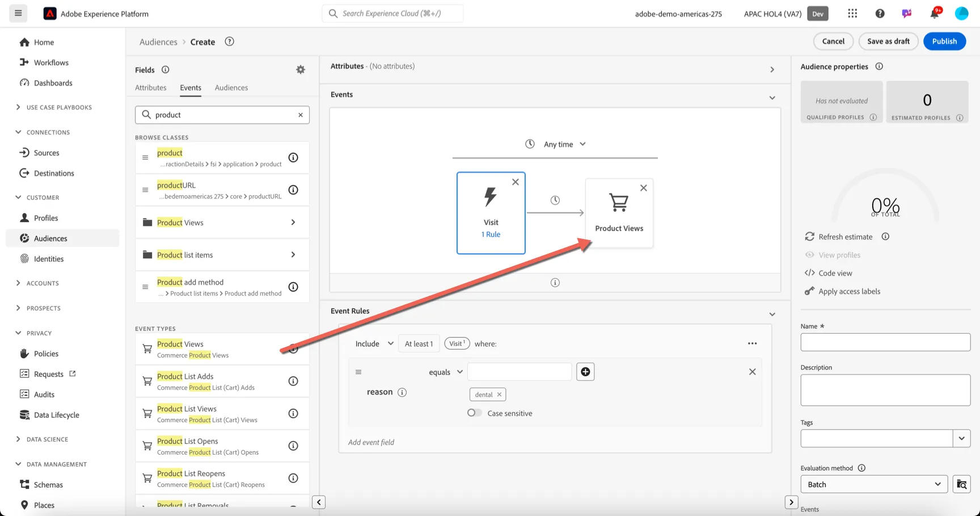This screenshot has height=516, width=980.
Task: Open Fields settings gear icon
Action: tap(301, 70)
